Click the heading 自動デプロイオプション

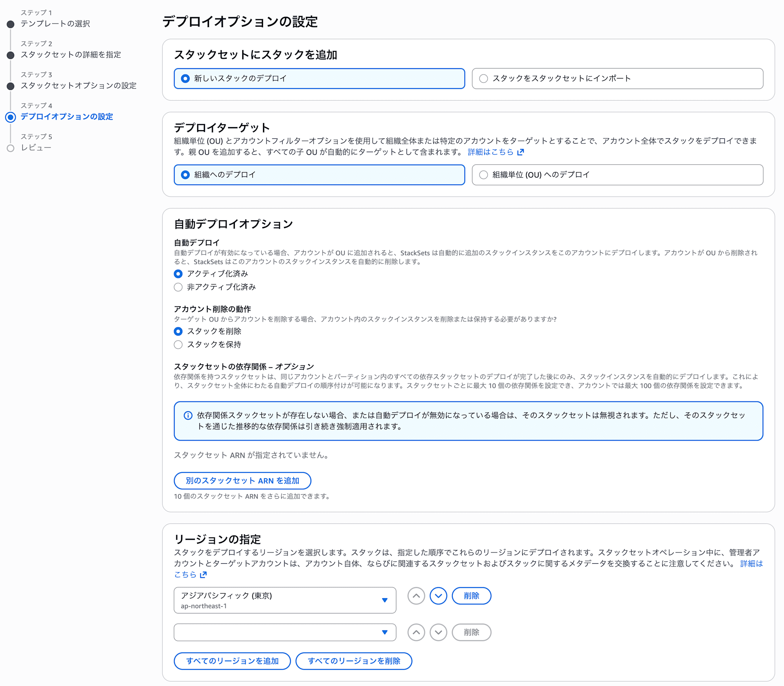click(x=233, y=224)
